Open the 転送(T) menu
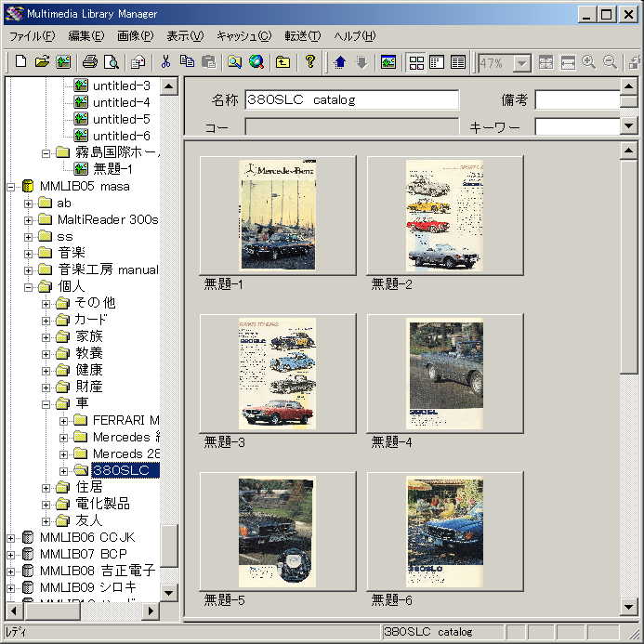This screenshot has height=644, width=644. 303,36
